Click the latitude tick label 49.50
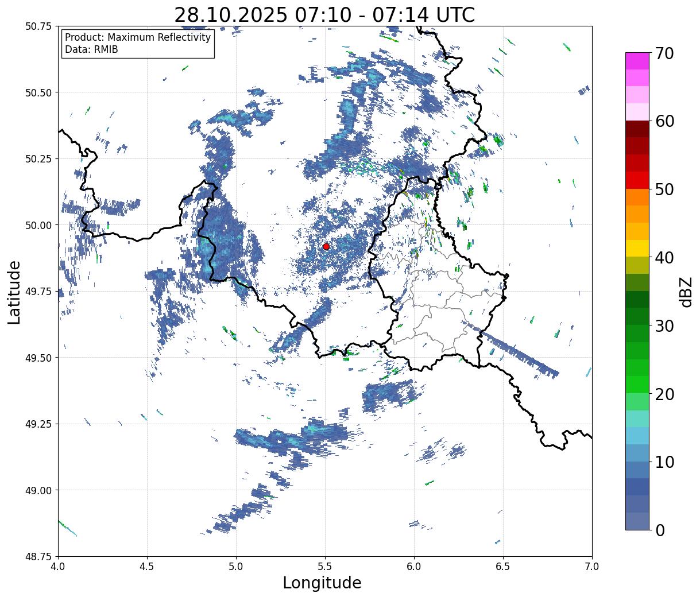Screen dimensions: 700x597 [38, 358]
